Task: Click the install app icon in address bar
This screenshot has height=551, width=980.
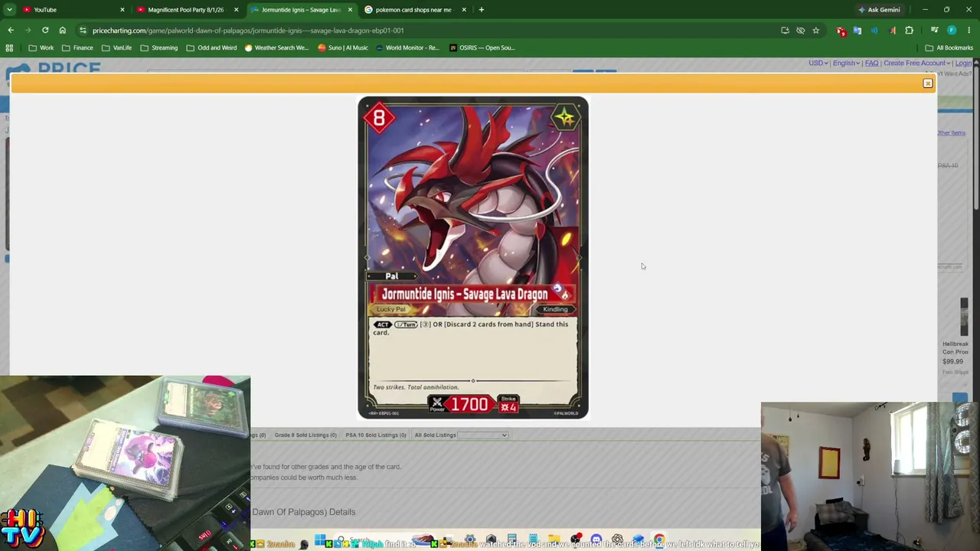Action: (785, 31)
